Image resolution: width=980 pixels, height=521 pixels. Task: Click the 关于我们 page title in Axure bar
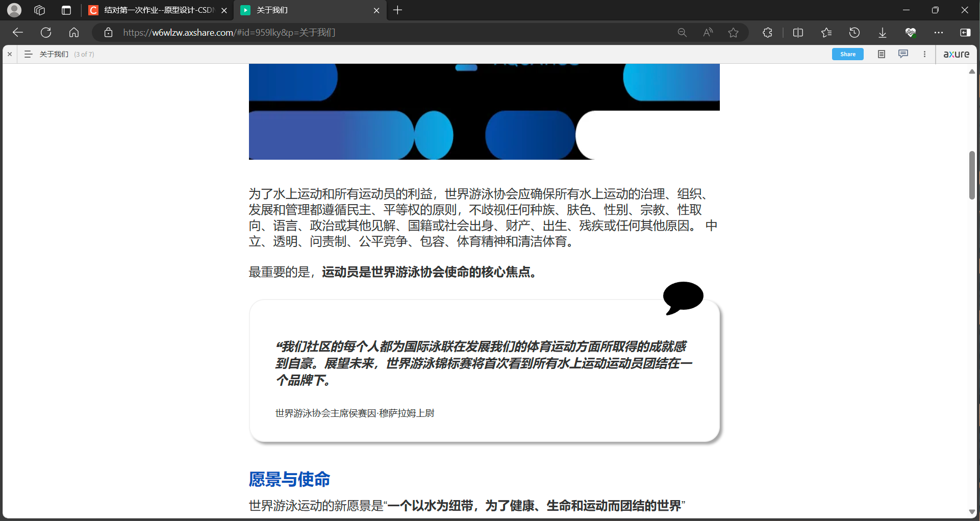(x=54, y=54)
